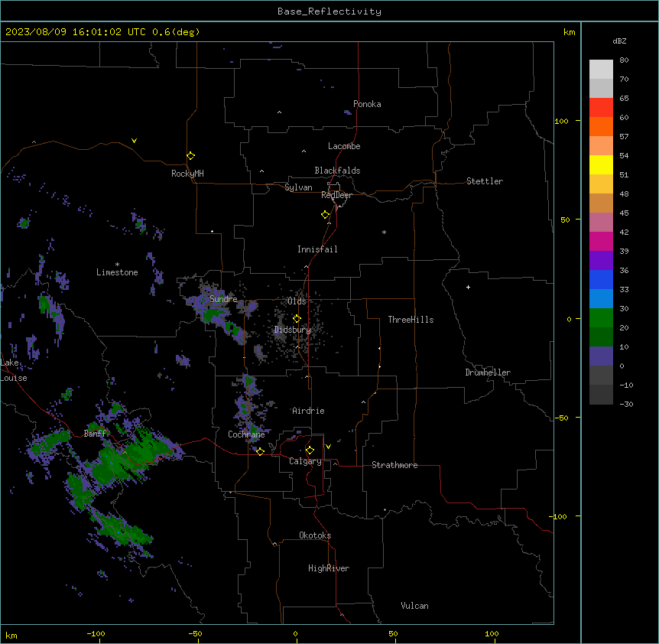Select the magenta 42 dBZ legend swatch
The width and height of the screenshot is (659, 644).
click(601, 241)
